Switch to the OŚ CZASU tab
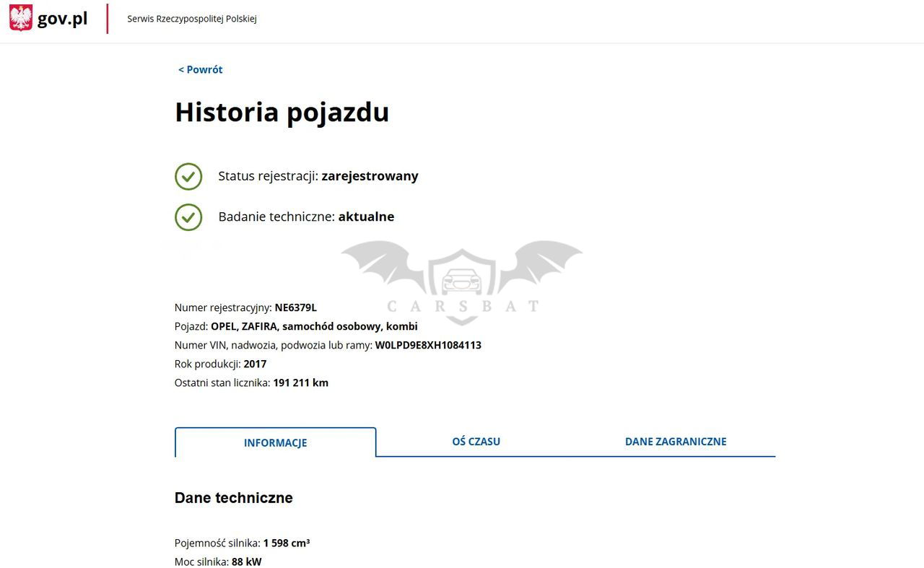The width and height of the screenshot is (924, 568). (x=476, y=442)
